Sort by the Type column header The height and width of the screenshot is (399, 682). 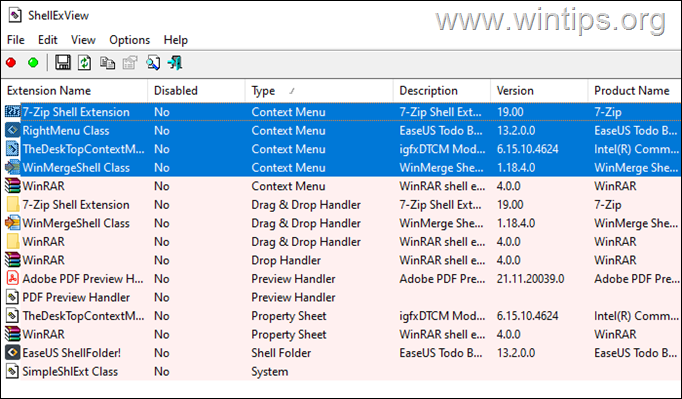(319, 91)
